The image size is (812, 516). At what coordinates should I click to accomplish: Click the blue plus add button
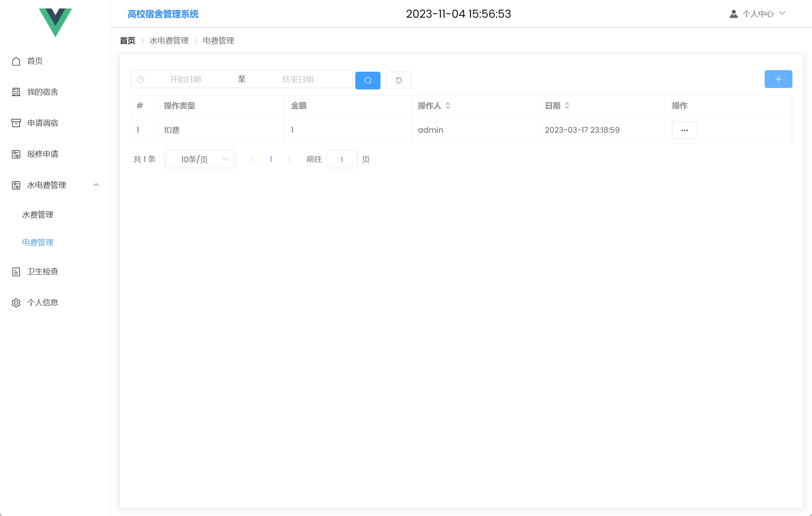[x=778, y=79]
